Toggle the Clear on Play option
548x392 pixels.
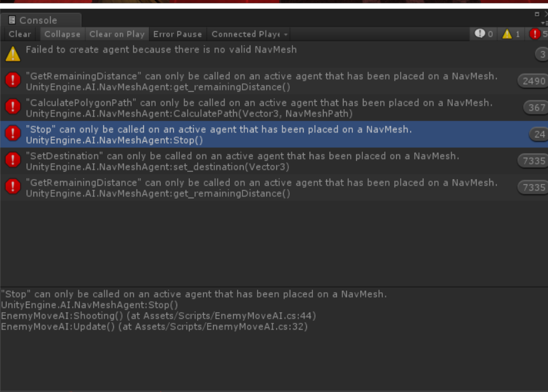117,34
